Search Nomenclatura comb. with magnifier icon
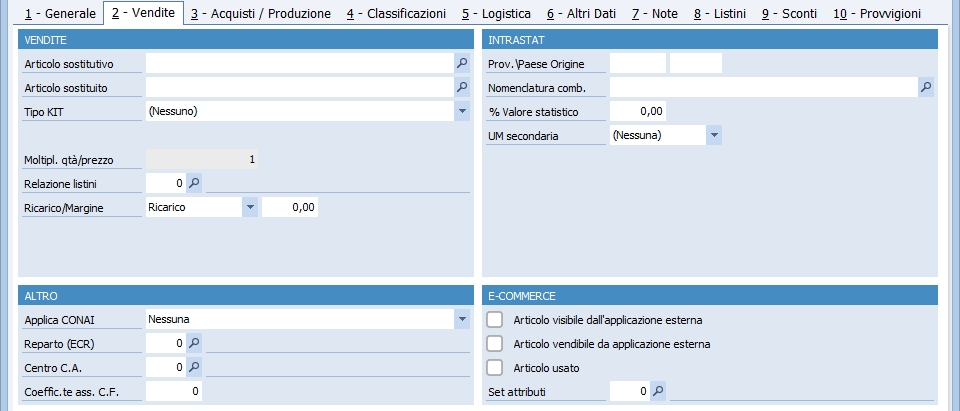 tap(926, 87)
